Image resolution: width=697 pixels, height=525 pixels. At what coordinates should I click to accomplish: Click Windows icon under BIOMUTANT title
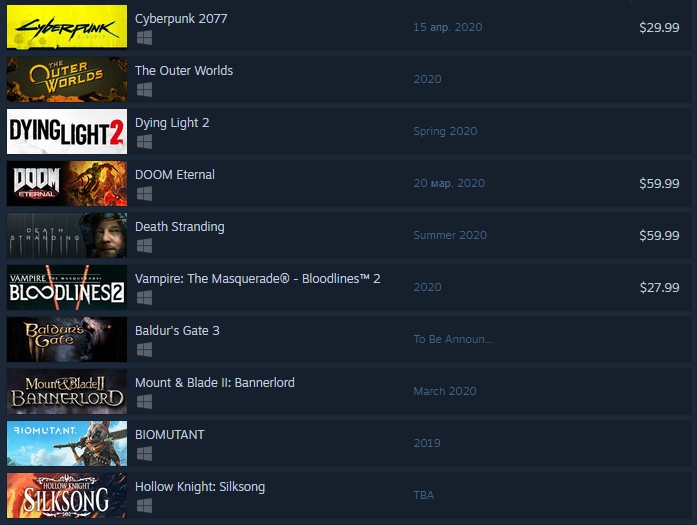[144, 454]
